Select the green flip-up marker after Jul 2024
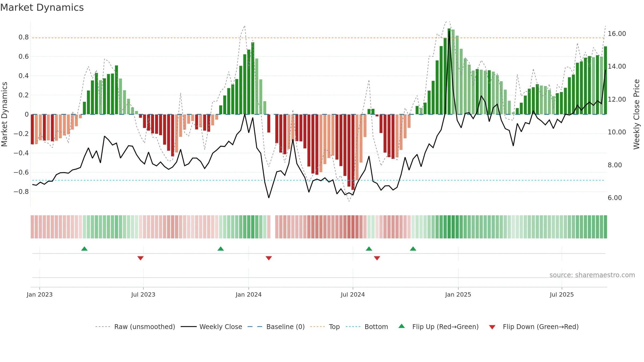 pos(369,249)
